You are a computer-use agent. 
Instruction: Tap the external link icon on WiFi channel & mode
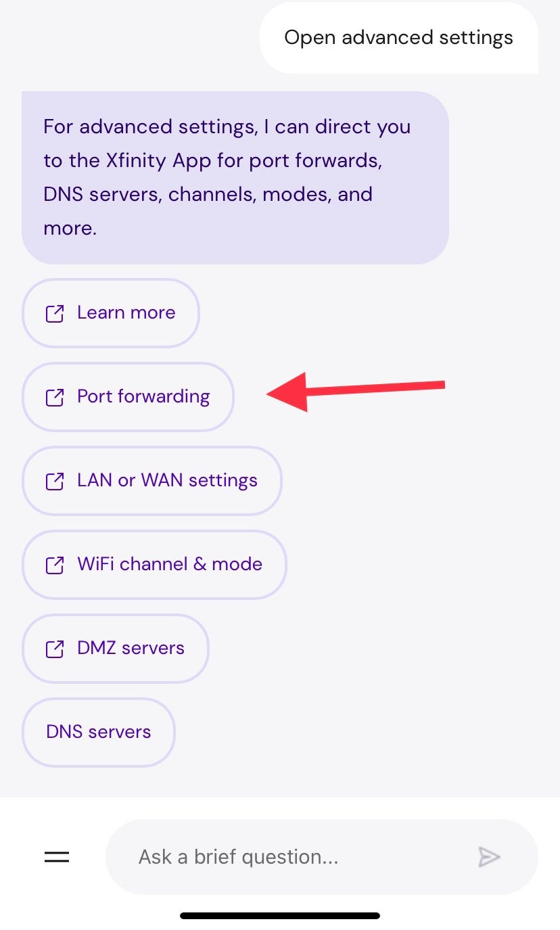[x=54, y=565]
